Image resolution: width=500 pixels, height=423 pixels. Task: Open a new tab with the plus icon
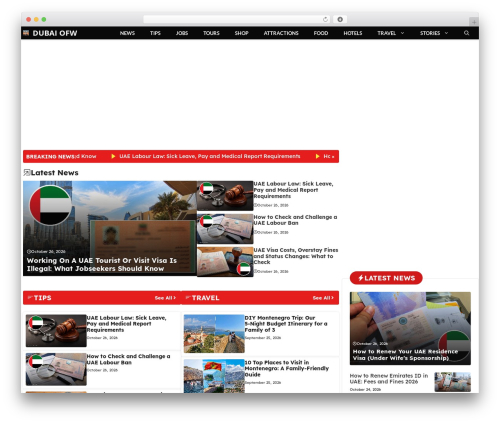[474, 22]
